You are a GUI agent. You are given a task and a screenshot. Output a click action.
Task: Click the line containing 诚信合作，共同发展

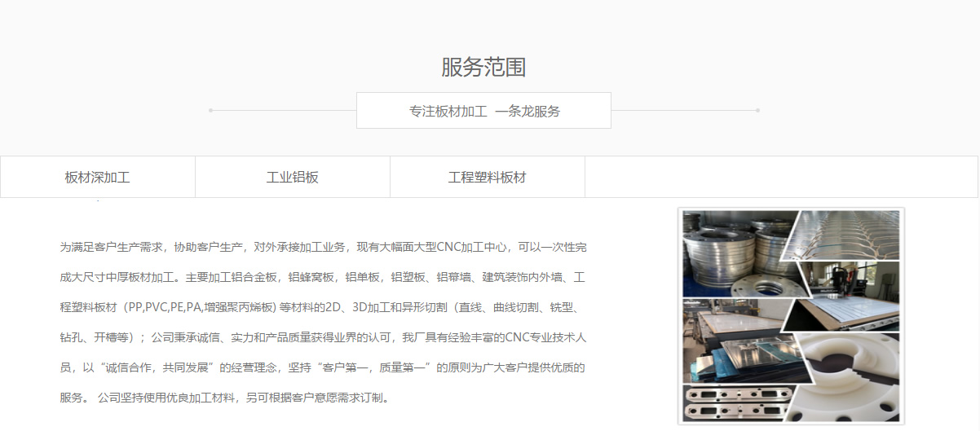tap(323, 367)
